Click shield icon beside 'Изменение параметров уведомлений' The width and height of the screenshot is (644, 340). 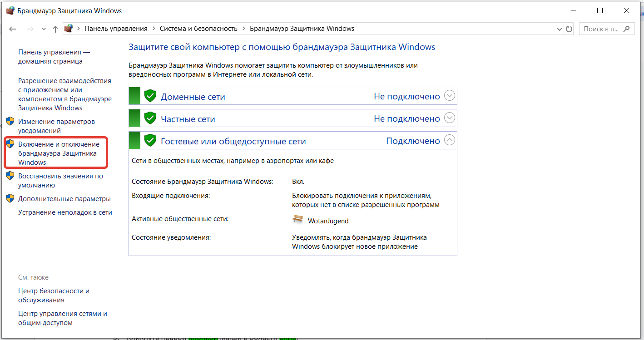pyautogui.click(x=10, y=121)
